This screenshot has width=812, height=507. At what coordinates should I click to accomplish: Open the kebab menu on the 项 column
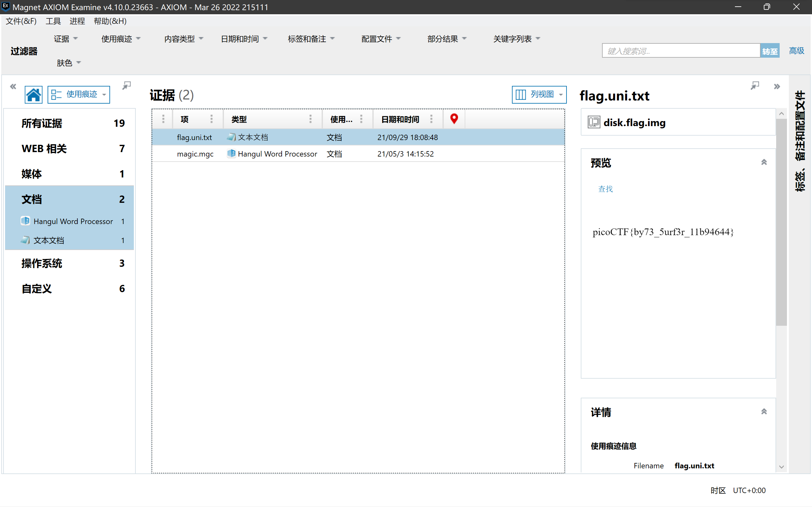click(211, 119)
